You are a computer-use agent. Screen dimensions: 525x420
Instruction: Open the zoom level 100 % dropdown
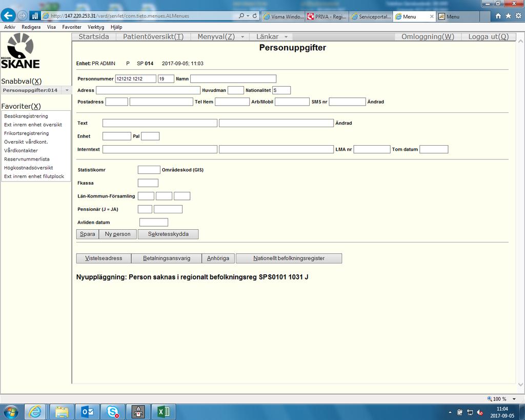(x=514, y=399)
